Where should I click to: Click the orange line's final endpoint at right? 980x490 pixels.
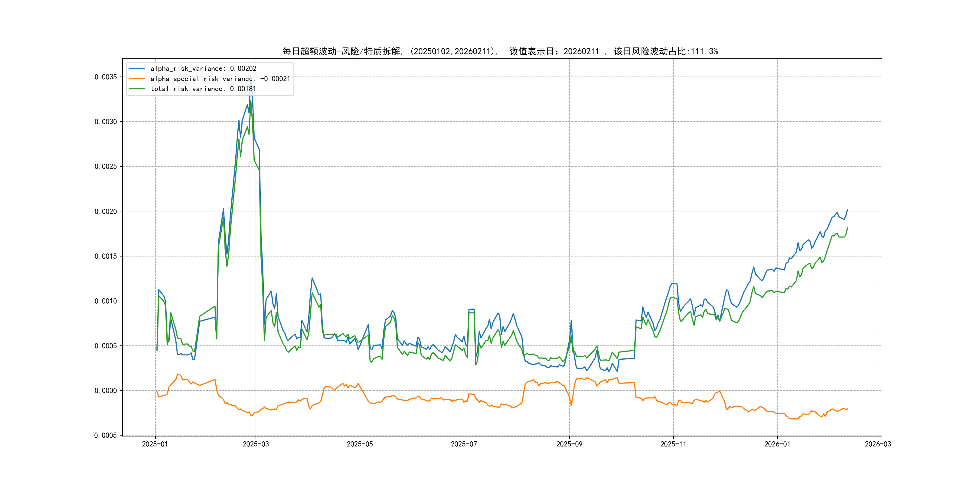[847, 409]
